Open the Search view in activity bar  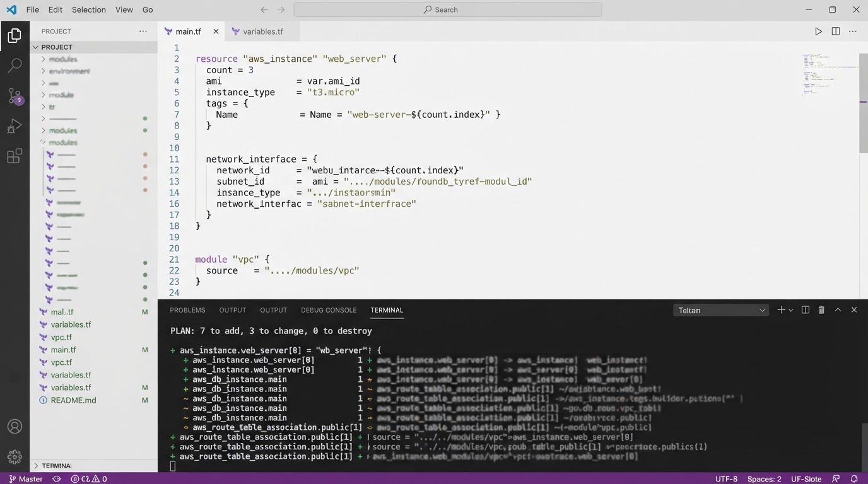click(x=15, y=65)
